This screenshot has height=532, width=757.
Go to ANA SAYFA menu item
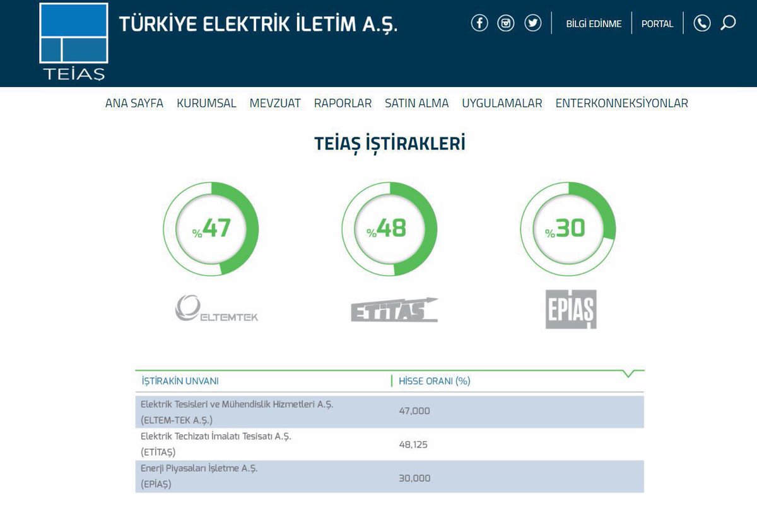[x=134, y=103]
